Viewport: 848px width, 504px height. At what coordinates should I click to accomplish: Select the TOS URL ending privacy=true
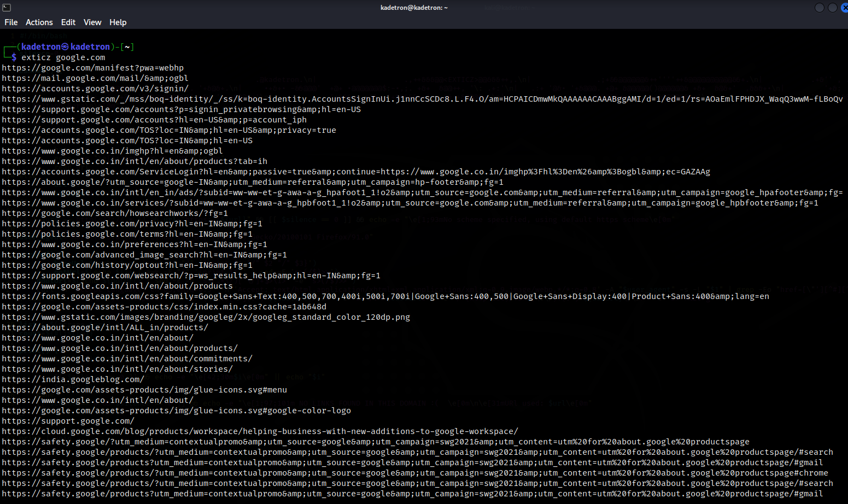click(169, 130)
